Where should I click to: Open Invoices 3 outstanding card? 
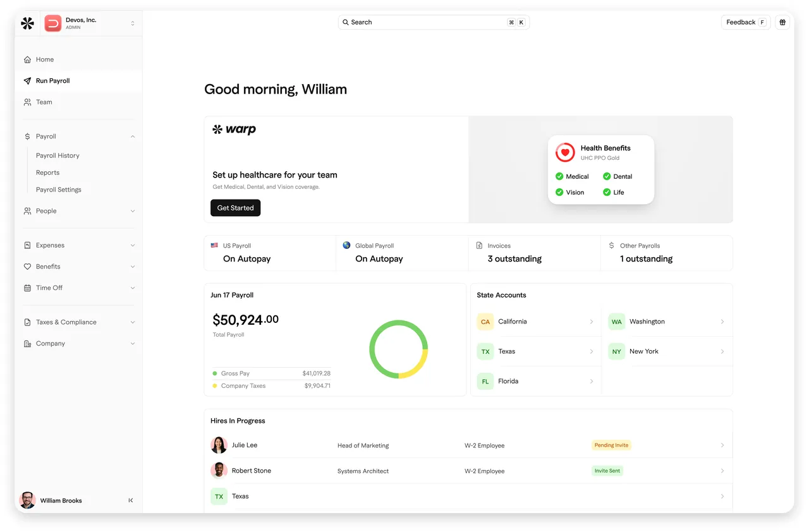pos(535,253)
